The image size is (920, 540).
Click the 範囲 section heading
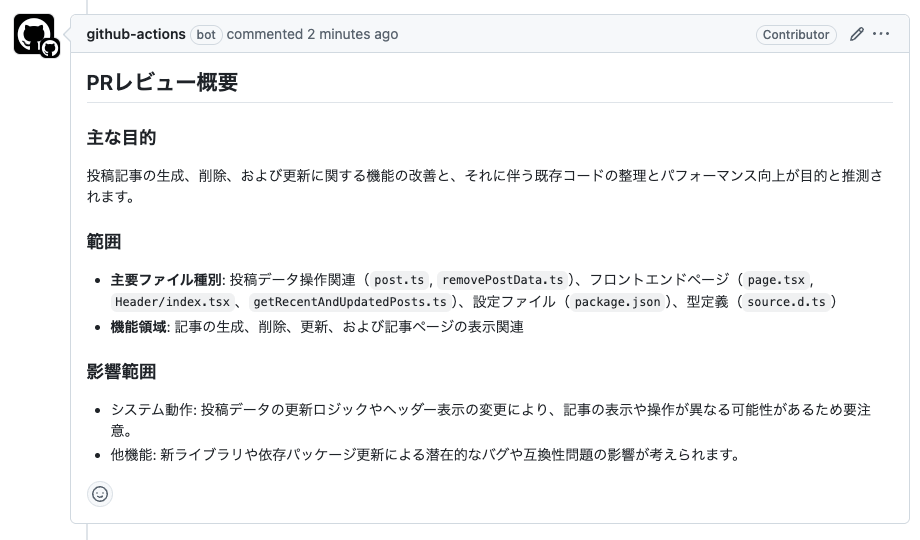coord(104,241)
